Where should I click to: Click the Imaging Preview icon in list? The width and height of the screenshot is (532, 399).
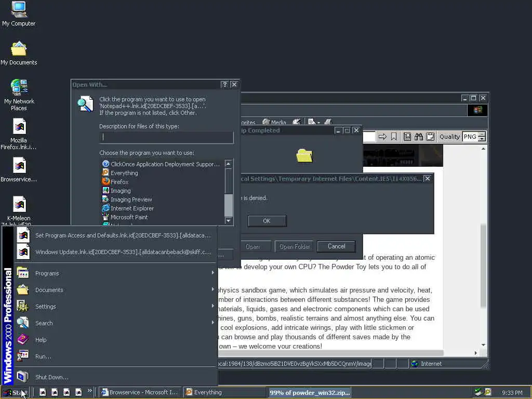[x=106, y=199]
